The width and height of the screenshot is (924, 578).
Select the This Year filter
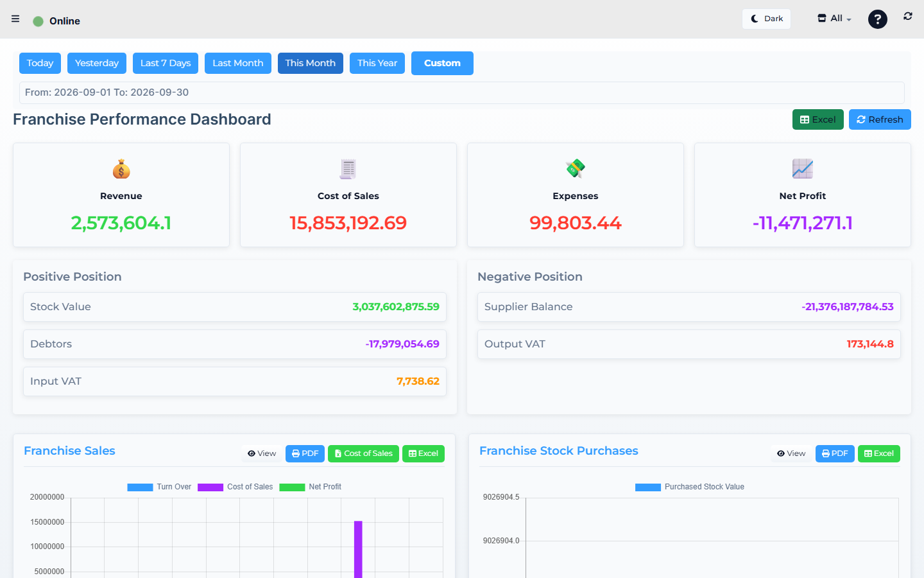[x=377, y=63]
